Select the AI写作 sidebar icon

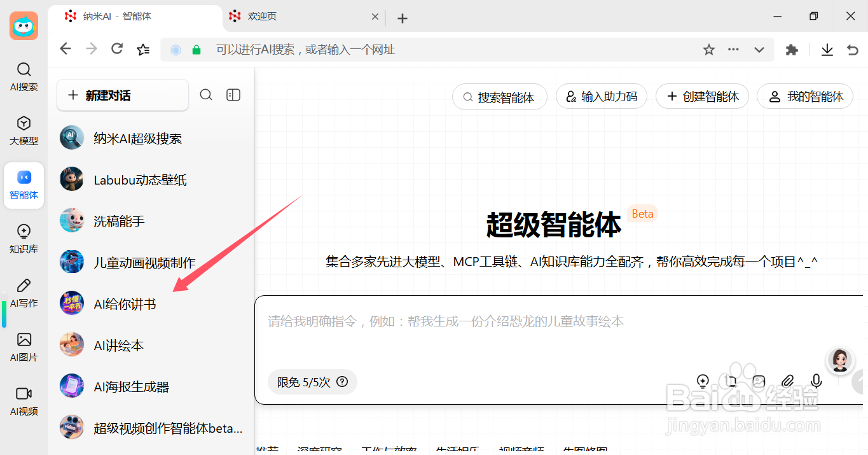tap(24, 293)
